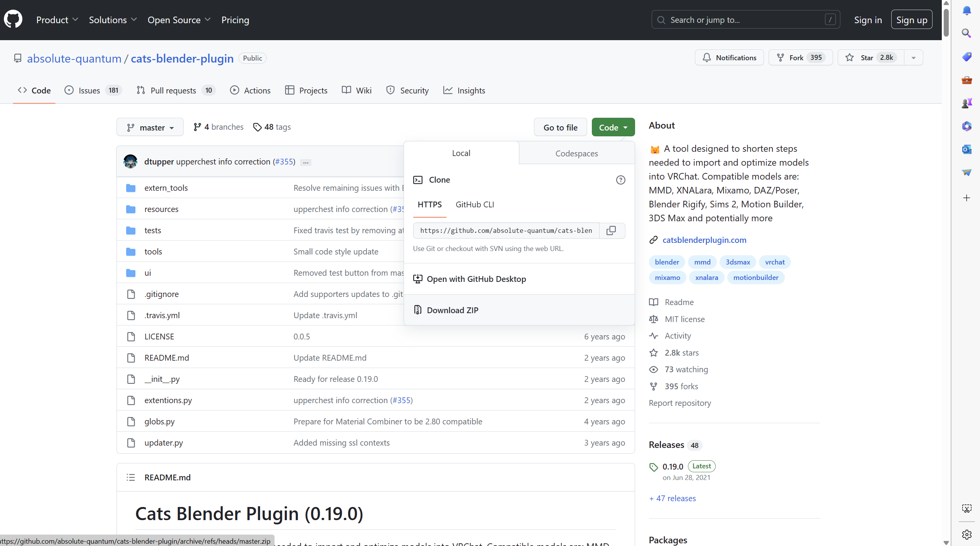Click the Notifications bell button
This screenshot has height=546, width=980.
coord(729,58)
